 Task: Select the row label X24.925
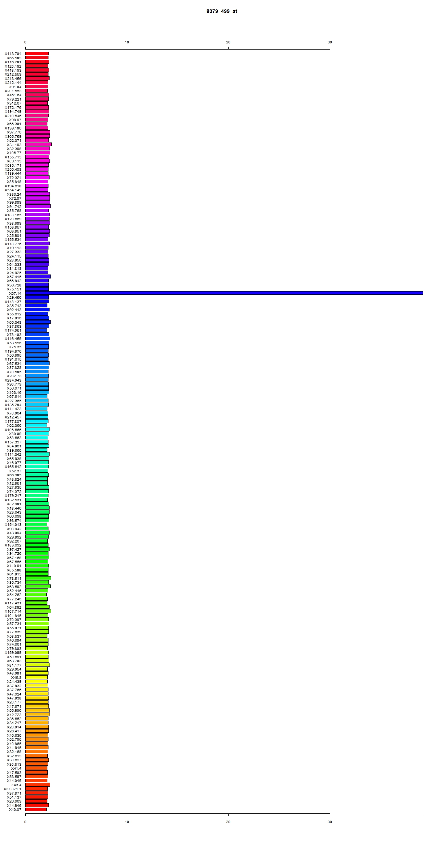(x=14, y=272)
